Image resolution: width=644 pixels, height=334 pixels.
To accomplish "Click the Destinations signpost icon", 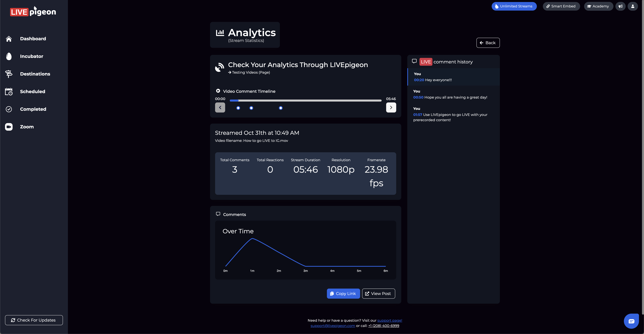I will coord(9,74).
